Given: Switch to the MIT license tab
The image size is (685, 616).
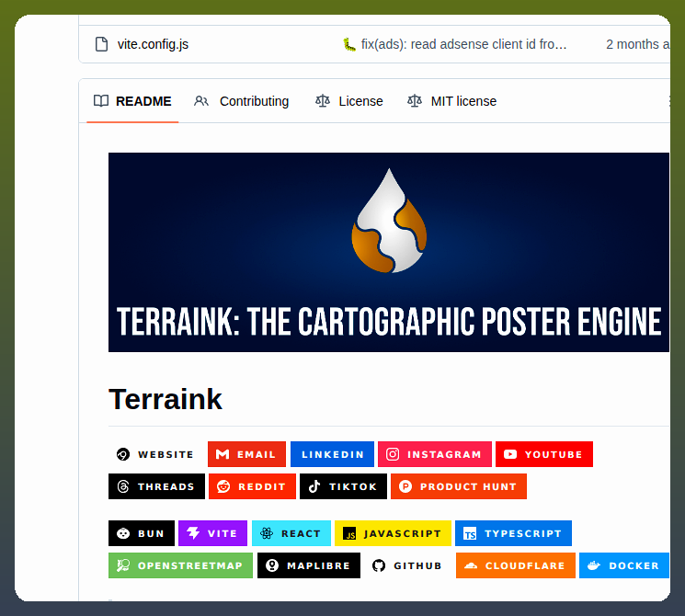Looking at the screenshot, I should coord(452,101).
